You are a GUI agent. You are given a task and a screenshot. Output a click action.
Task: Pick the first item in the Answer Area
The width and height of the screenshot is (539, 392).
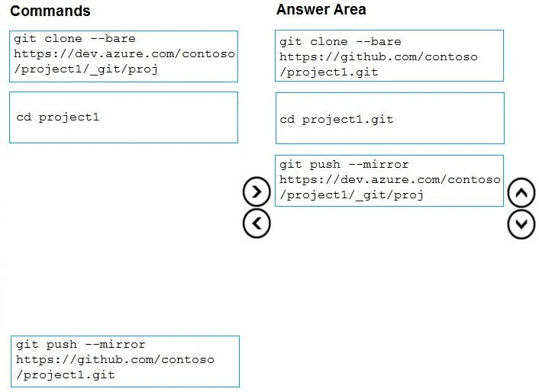point(389,56)
